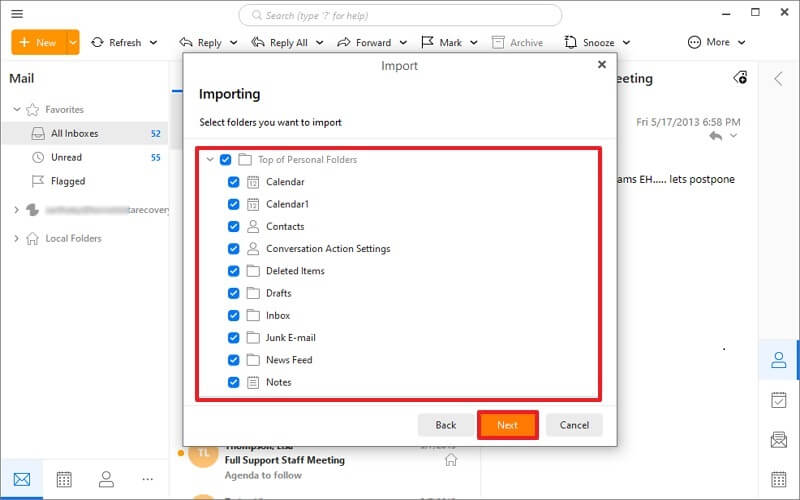Click the Refresh toolbar button
Viewport: 800px width, 500px height.
click(x=116, y=42)
